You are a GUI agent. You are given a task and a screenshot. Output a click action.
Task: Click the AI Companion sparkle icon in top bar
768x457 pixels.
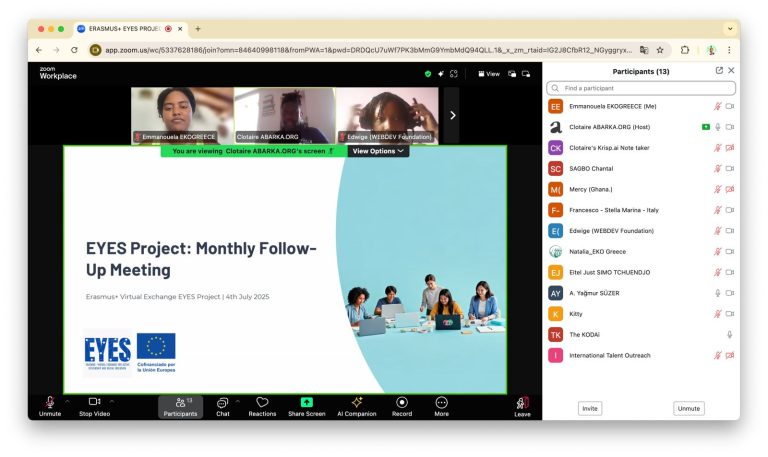click(440, 73)
